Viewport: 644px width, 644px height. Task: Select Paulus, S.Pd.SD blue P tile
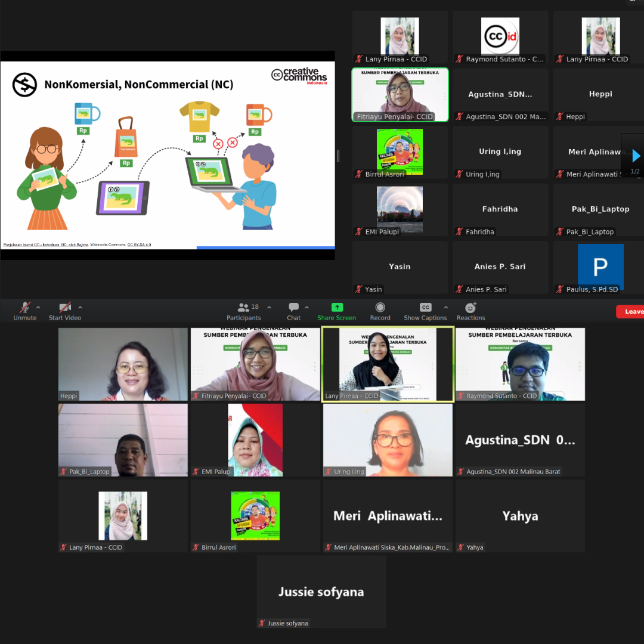tap(600, 267)
